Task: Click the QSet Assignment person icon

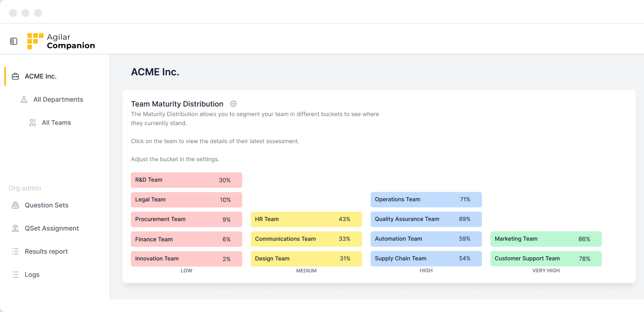Action: (15, 229)
